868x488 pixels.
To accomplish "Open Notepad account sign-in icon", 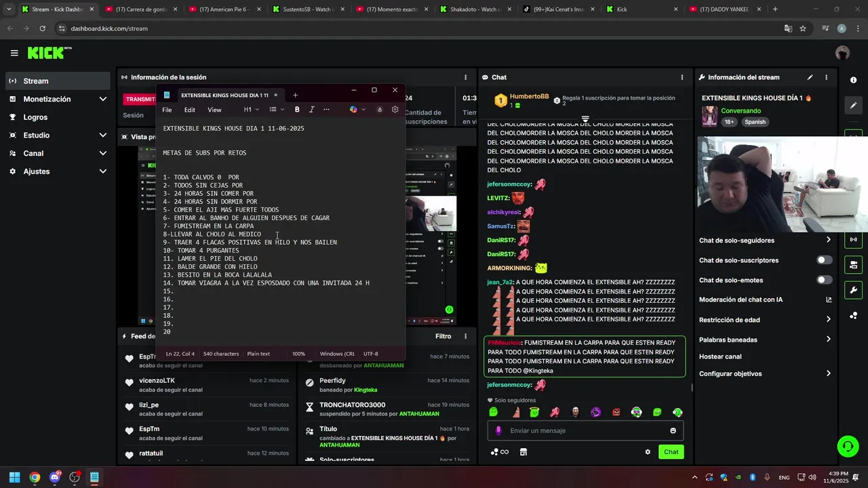I will pos(379,109).
